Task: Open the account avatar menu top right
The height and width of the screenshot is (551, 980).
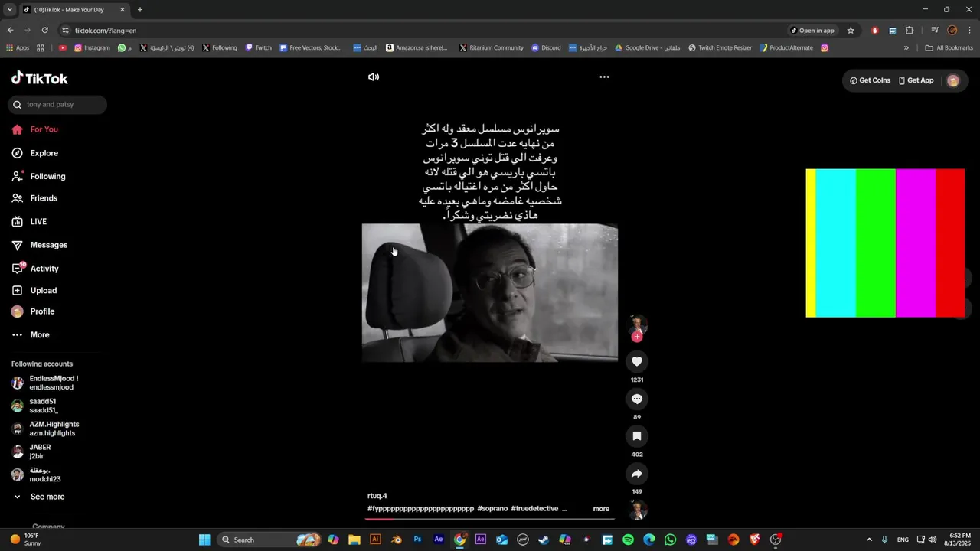Action: click(x=953, y=80)
